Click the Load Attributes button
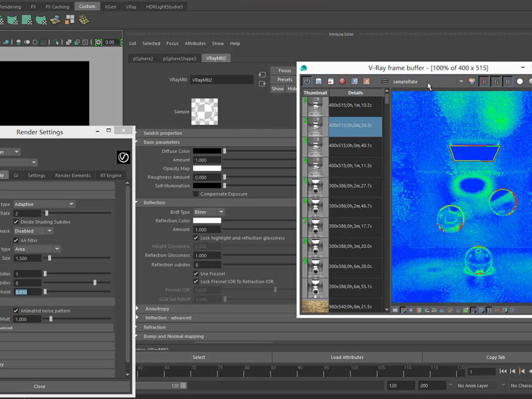The width and height of the screenshot is (532, 399). [x=346, y=357]
